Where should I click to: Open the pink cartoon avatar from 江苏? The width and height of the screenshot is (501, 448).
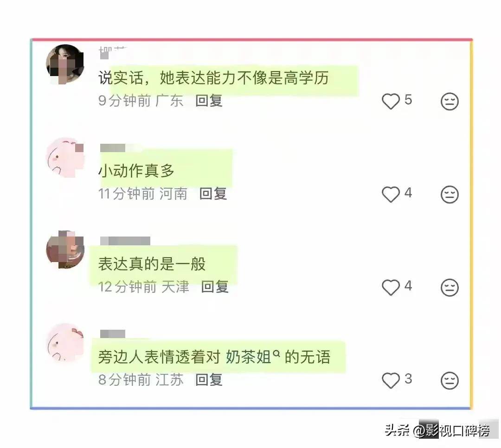(65, 343)
